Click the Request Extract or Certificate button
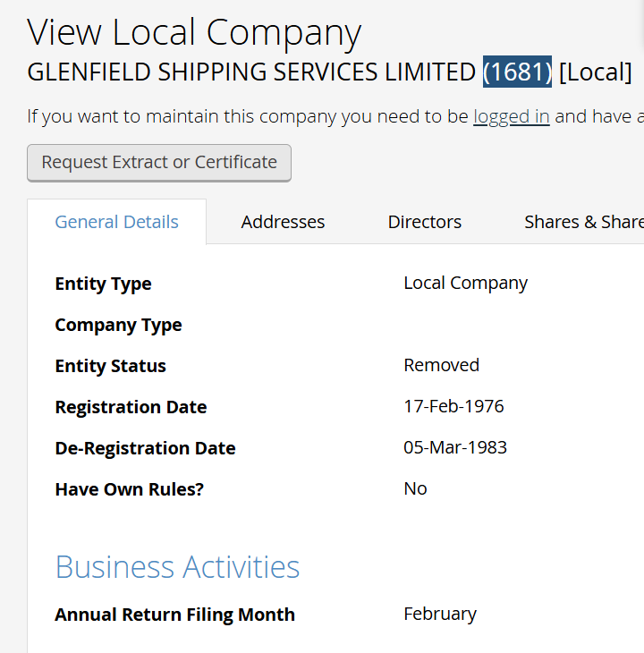 [x=159, y=163]
